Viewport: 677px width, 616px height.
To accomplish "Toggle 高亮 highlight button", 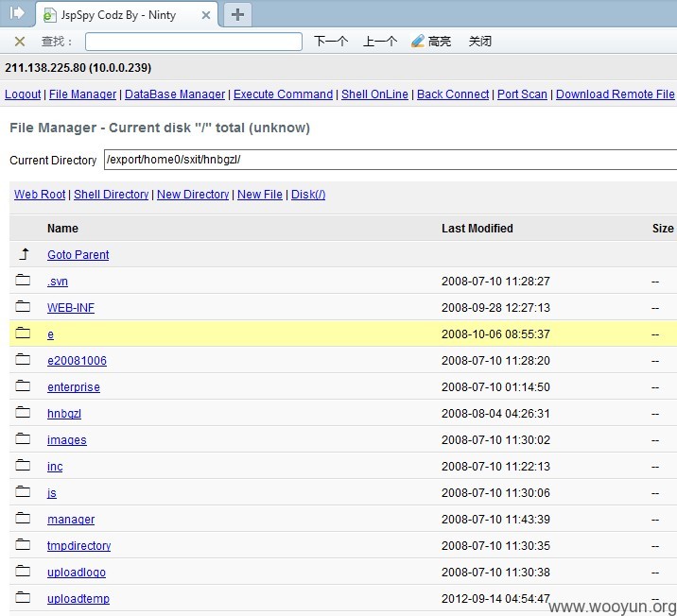I will coord(431,42).
